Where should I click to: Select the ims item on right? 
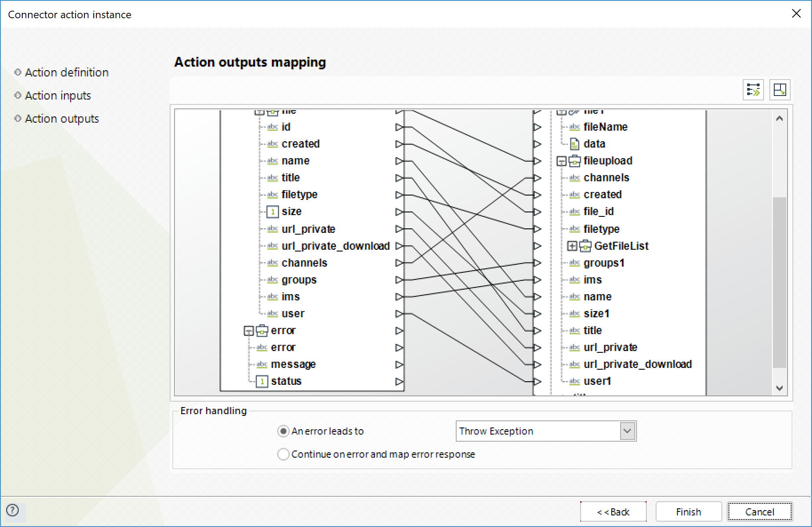click(593, 280)
